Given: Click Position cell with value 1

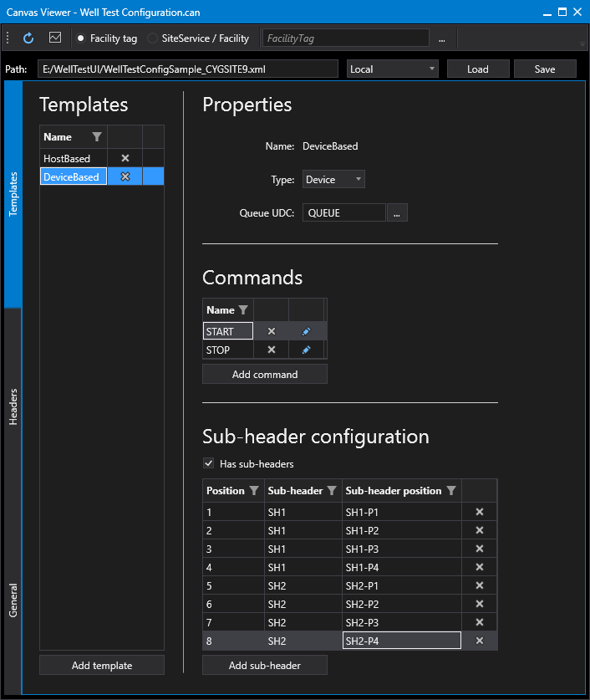Looking at the screenshot, I should coord(233,512).
